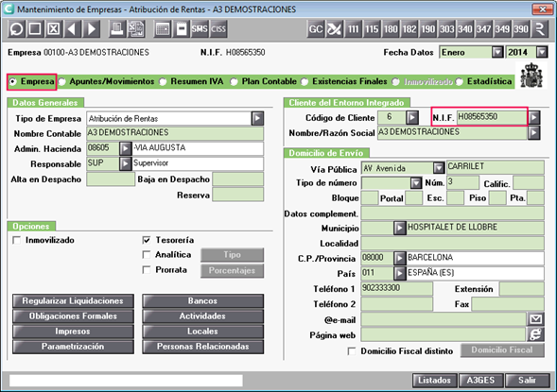Open the Bancos button
Viewport: 557px width, 392px height.
tap(202, 300)
